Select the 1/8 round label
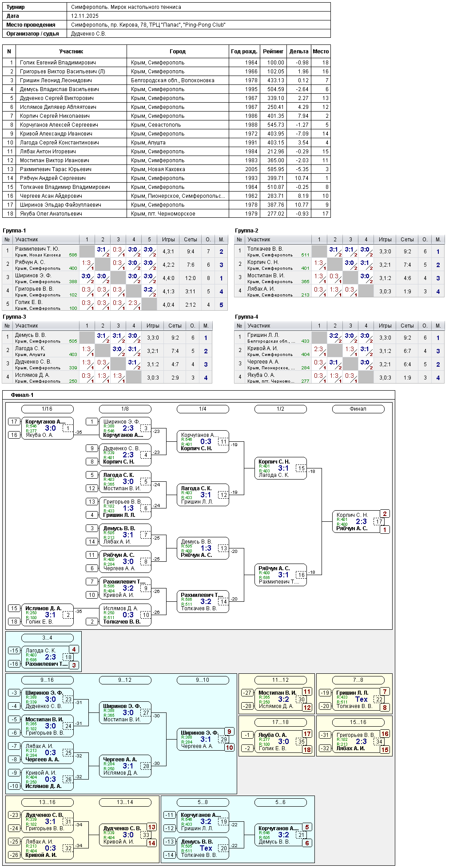Screen dimensions: 449x868 [x=125, y=409]
